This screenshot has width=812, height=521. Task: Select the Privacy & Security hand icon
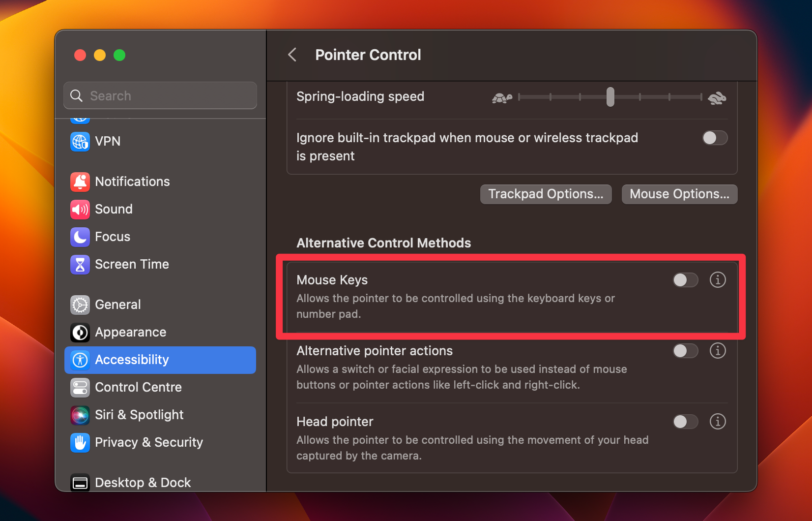tap(80, 442)
